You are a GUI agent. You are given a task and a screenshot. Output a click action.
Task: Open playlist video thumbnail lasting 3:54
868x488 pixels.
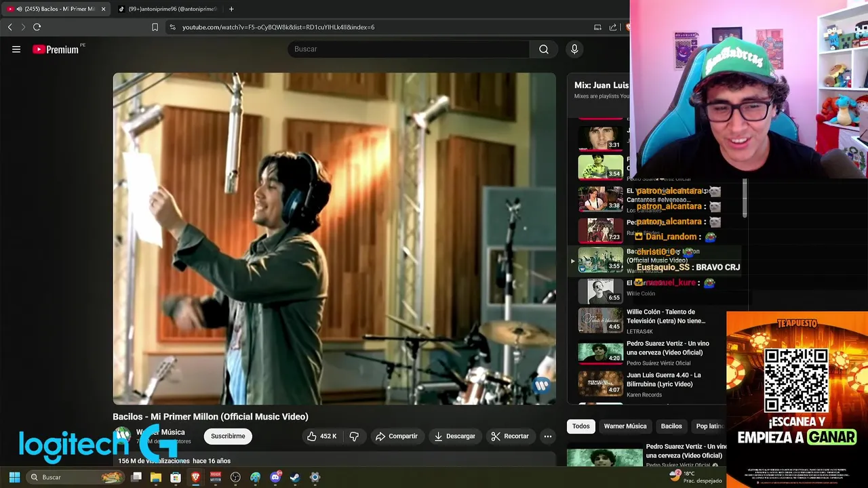[600, 167]
